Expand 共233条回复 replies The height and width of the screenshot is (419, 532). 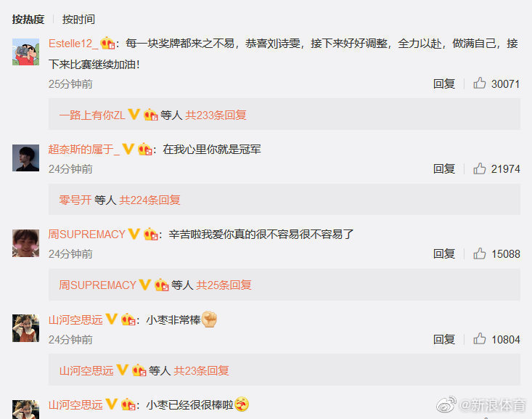tap(216, 115)
